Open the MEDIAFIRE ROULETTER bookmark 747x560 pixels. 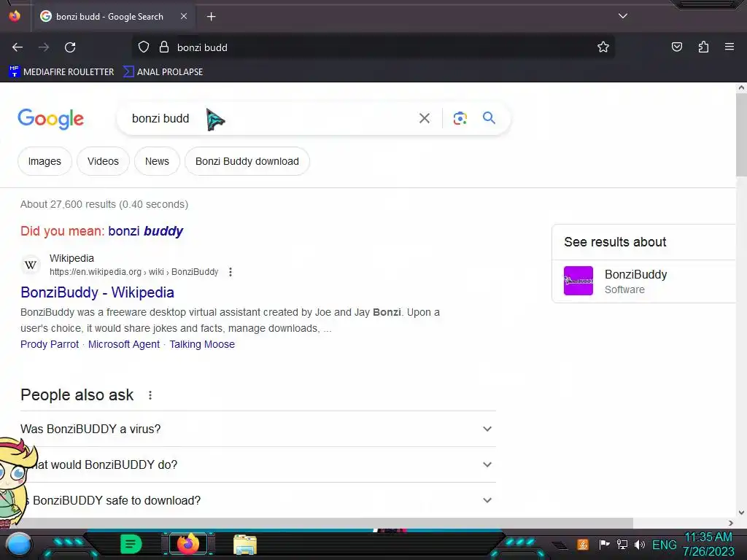click(61, 72)
